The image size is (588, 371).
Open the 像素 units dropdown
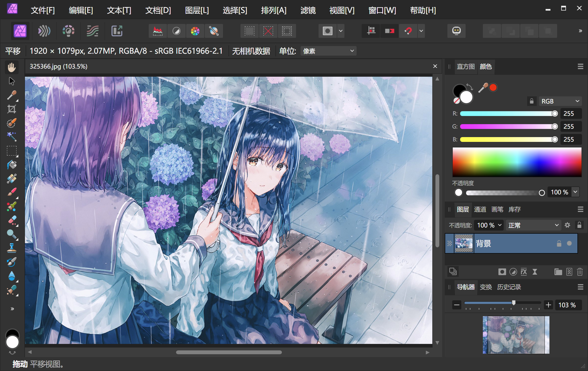(x=328, y=51)
